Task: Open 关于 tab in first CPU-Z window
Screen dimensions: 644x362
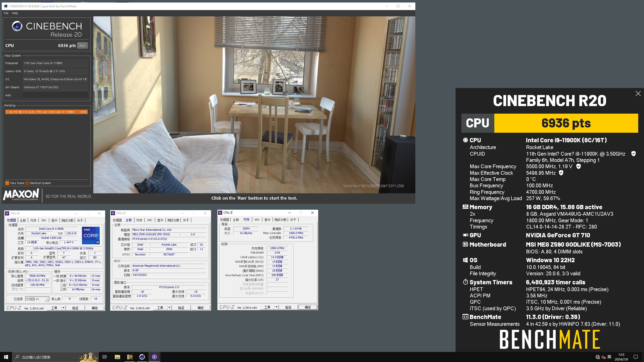Action: (x=80, y=220)
